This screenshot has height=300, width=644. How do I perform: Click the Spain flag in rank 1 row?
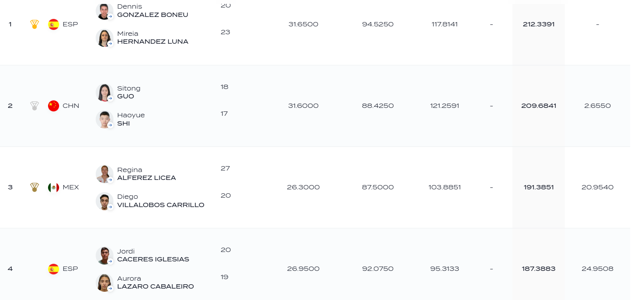click(x=54, y=24)
